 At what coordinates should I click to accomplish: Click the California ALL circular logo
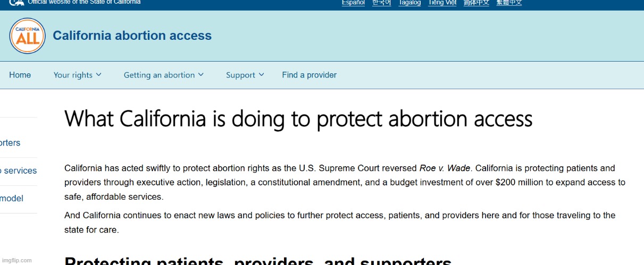click(28, 36)
